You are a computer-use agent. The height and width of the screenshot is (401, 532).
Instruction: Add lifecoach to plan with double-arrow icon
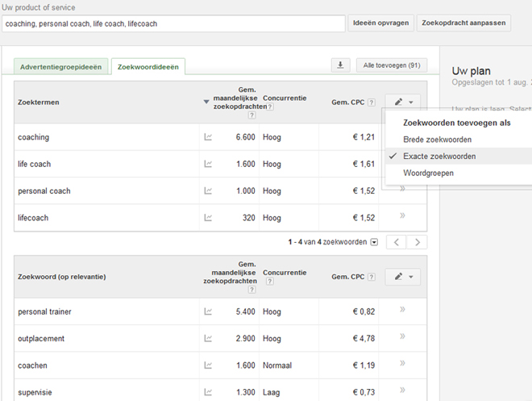pos(402,215)
